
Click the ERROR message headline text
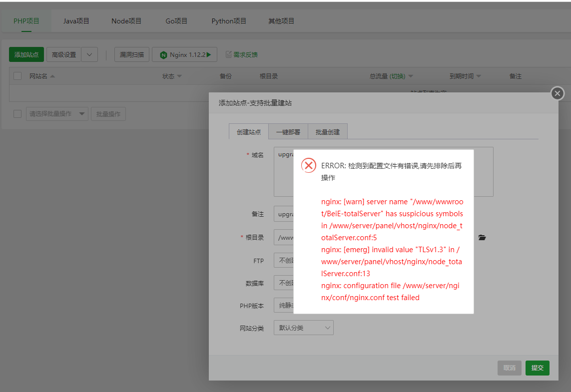tap(392, 171)
